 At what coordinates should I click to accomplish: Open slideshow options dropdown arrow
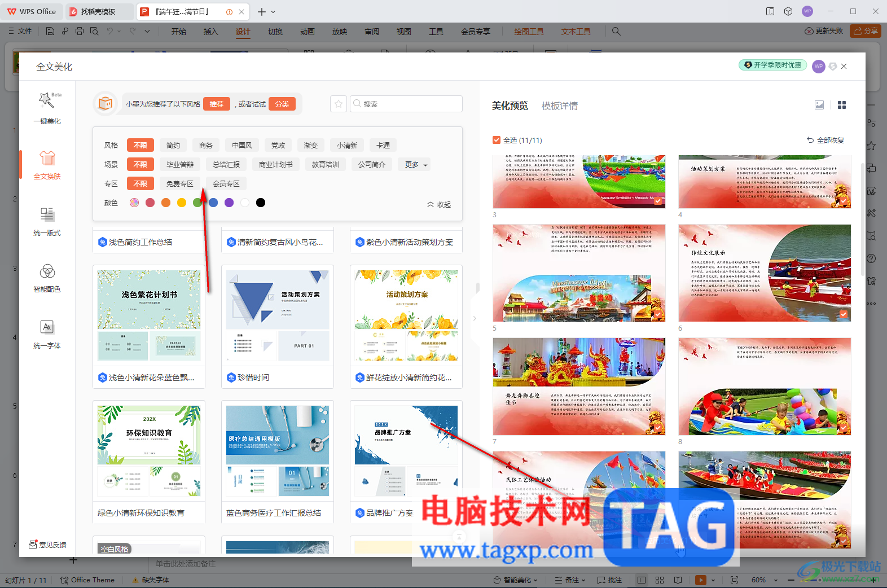click(x=713, y=580)
